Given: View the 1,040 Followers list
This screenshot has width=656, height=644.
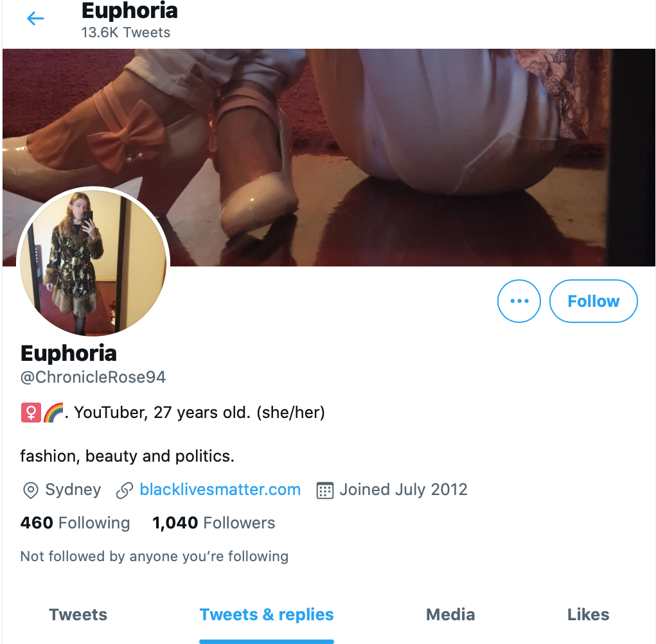Looking at the screenshot, I should (214, 523).
